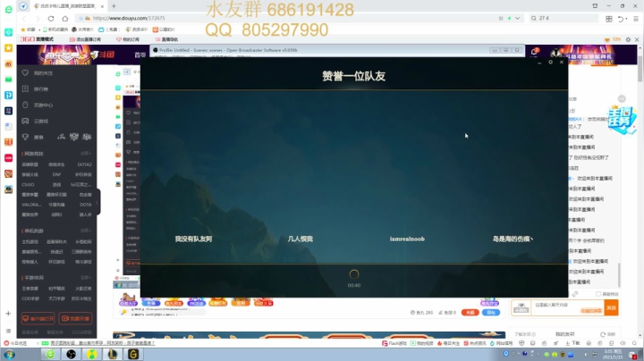Click the heart icon for 我的关注
Screen dimensions: 644x361
coord(25,72)
